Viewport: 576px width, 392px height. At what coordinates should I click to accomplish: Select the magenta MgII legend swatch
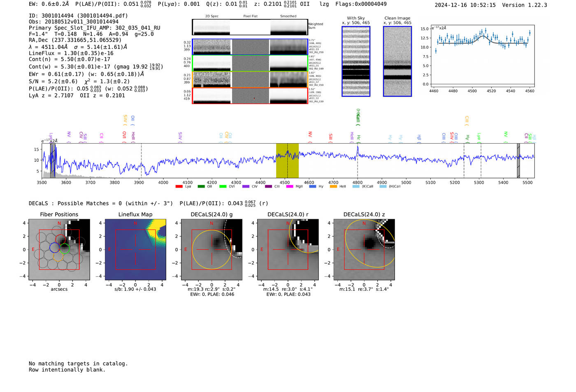click(290, 186)
